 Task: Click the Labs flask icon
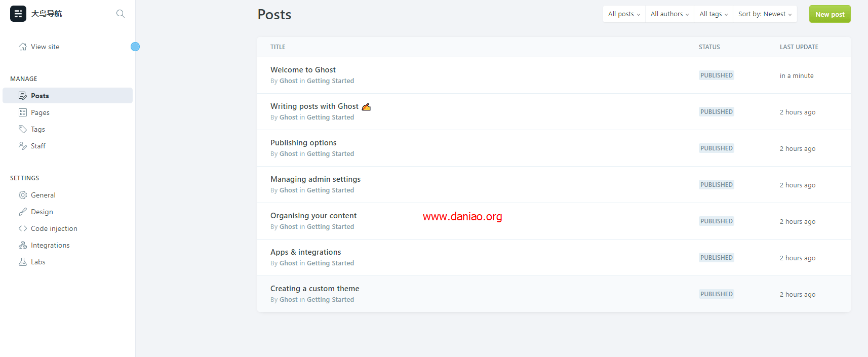(23, 262)
